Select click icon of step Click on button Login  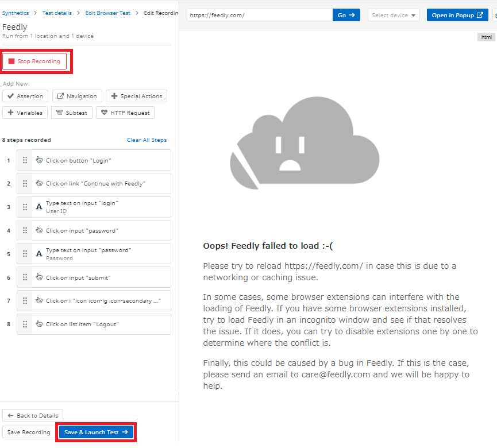point(39,160)
